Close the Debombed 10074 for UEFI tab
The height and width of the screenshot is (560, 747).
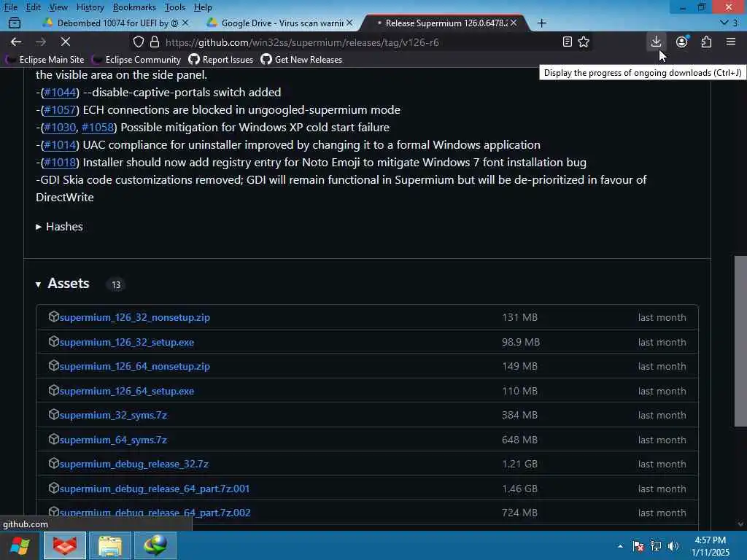tap(185, 23)
